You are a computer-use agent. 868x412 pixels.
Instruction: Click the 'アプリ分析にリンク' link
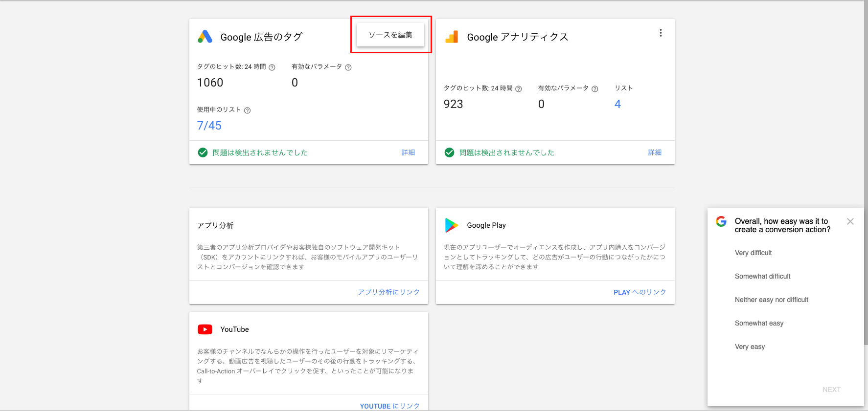388,292
